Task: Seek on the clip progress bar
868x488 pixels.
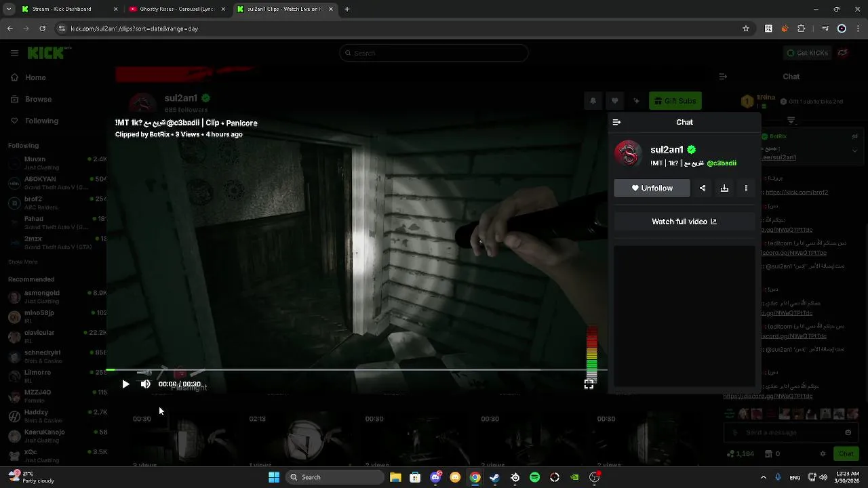Action: [357, 370]
